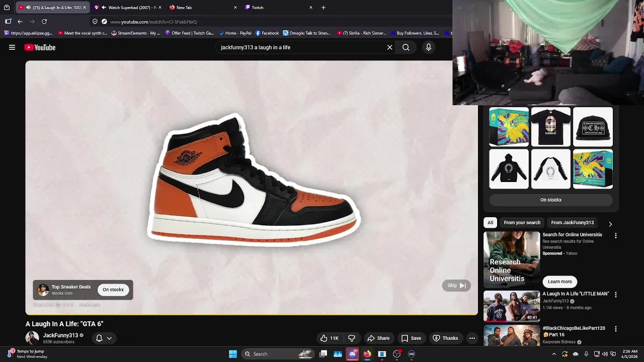Play A Laugh In A Life LITTLE MAN thumbnail
This screenshot has width=644, height=362.
512,306
